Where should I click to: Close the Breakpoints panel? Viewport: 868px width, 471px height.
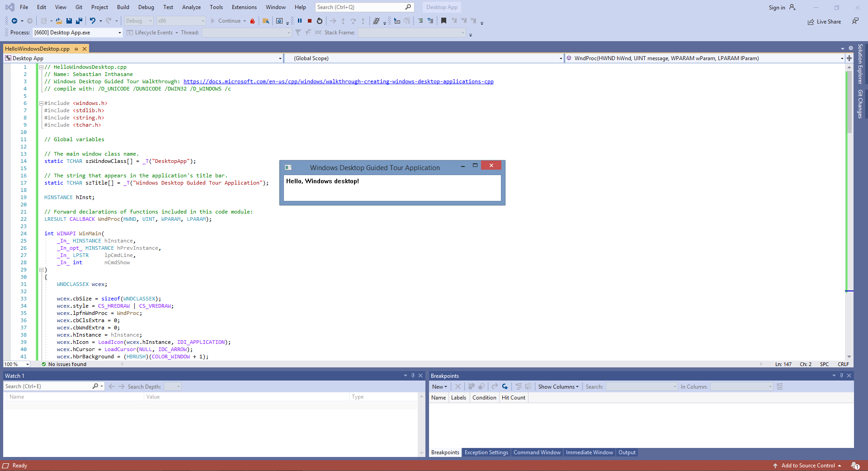pos(849,376)
